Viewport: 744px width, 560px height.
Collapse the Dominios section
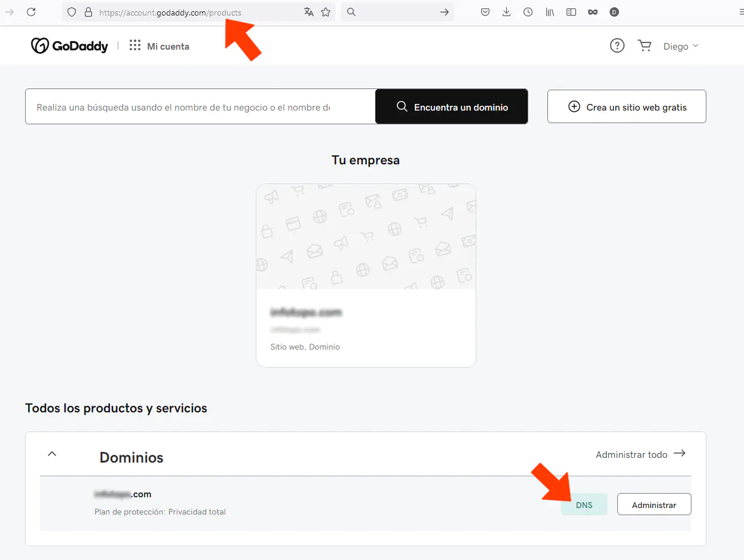[x=52, y=454]
